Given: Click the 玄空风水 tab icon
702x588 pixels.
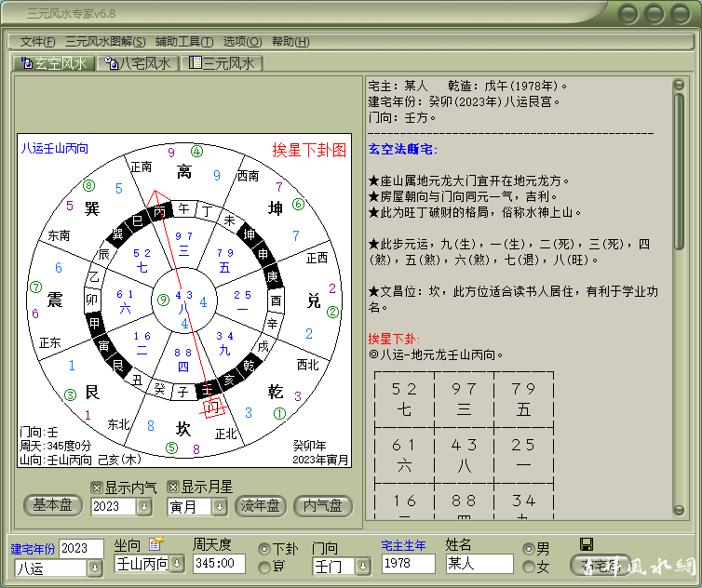Looking at the screenshot, I should click(26, 63).
